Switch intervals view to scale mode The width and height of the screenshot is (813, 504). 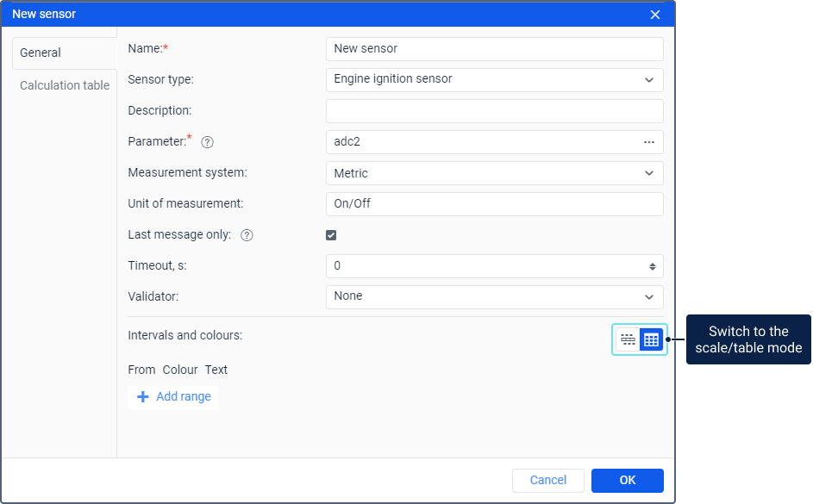coord(628,339)
